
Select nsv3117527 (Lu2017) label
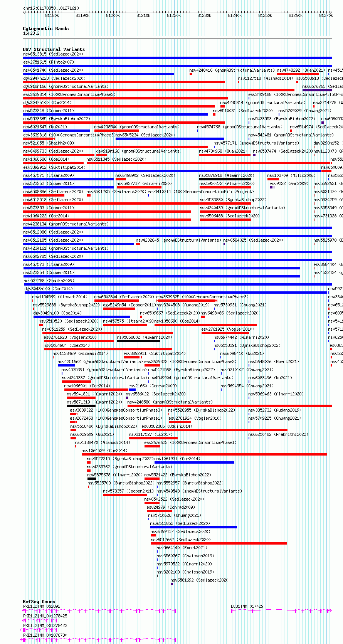pyautogui.click(x=150, y=435)
